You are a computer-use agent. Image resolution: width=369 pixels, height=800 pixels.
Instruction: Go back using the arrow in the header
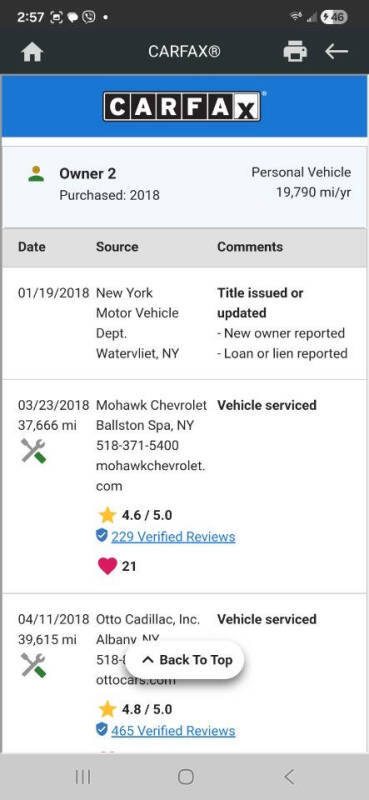click(336, 52)
